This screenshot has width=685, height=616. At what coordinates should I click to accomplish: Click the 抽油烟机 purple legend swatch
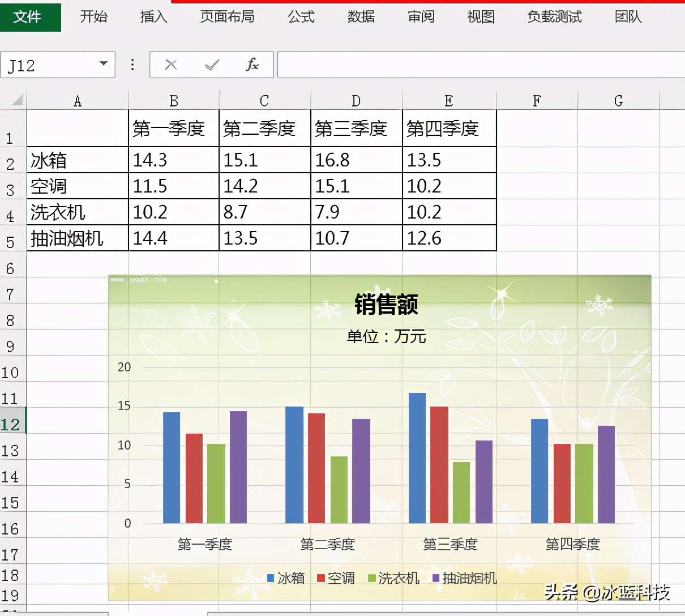(436, 578)
